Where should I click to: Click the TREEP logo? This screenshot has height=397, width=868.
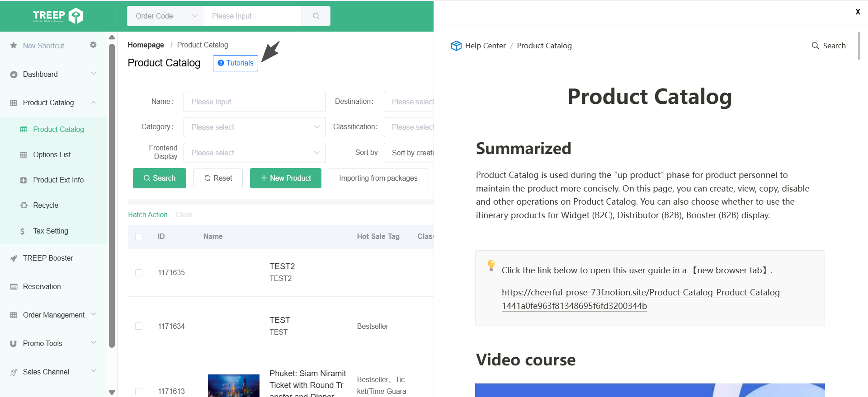point(58,16)
